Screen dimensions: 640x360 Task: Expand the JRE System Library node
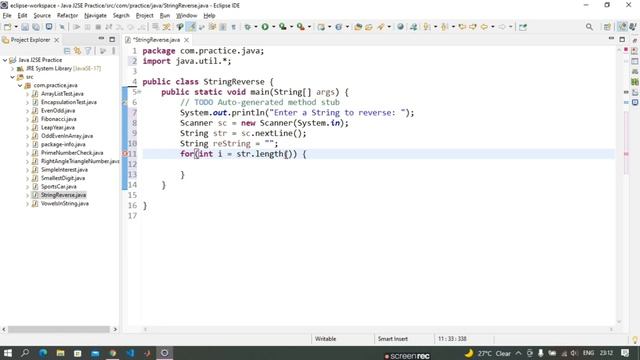[12, 69]
